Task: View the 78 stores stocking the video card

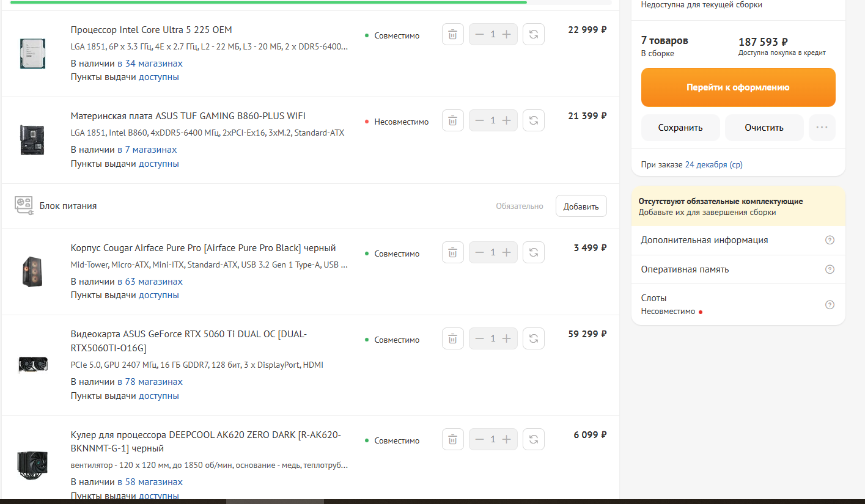Action: tap(150, 382)
